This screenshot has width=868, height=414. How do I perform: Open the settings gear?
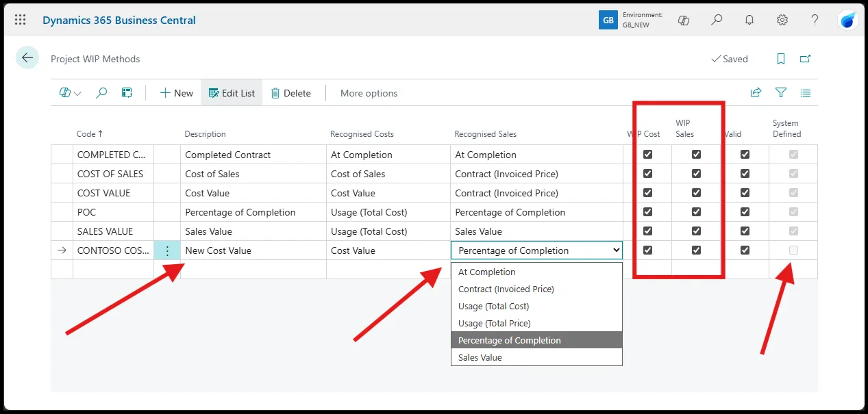click(x=782, y=20)
